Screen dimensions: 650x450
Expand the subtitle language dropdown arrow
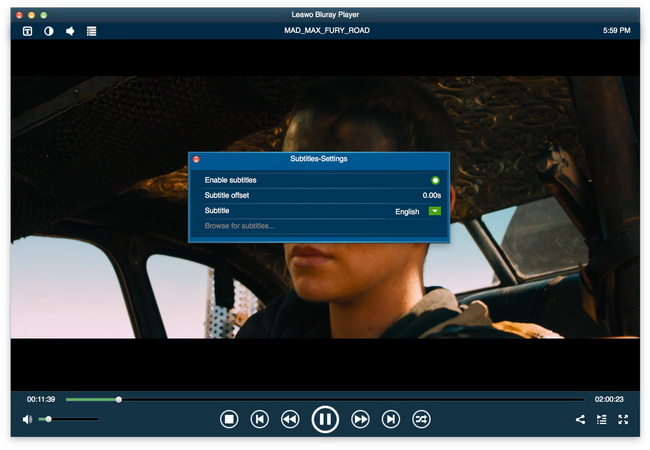[435, 211]
